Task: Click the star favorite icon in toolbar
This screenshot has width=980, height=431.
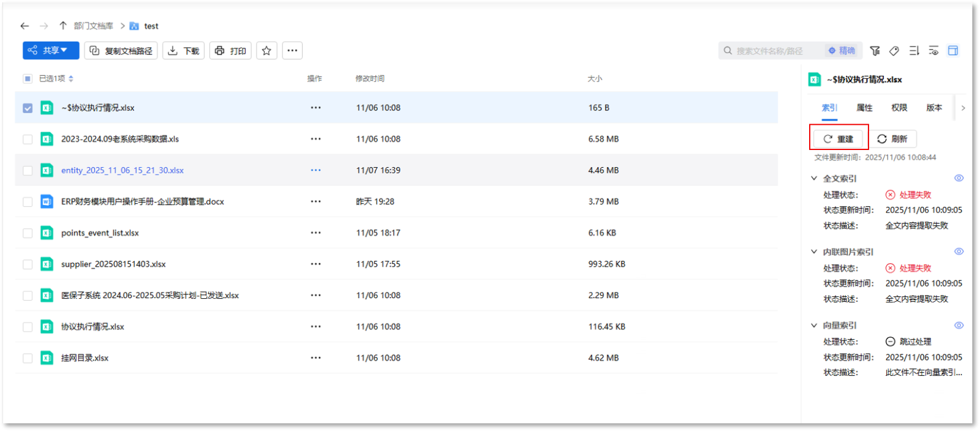Action: (266, 51)
